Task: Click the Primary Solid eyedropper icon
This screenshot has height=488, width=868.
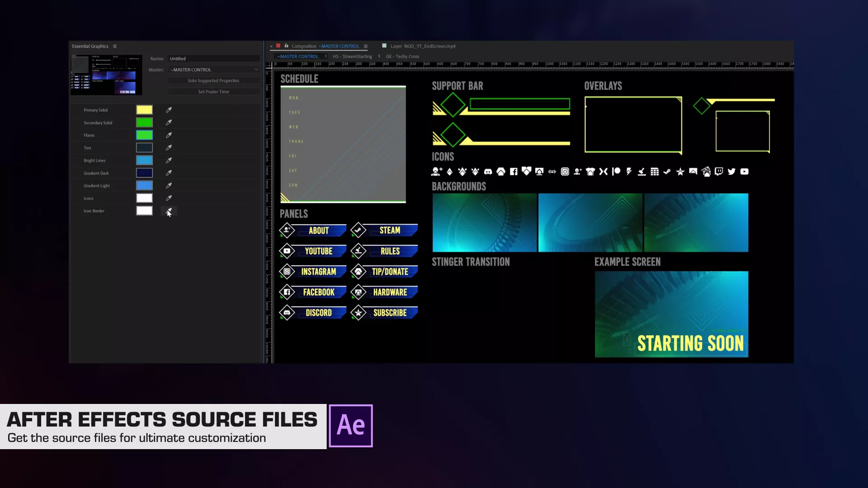Action: (169, 110)
